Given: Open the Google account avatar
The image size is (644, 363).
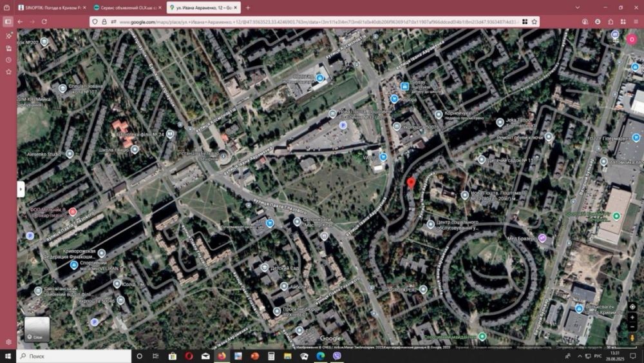Looking at the screenshot, I should [632, 39].
